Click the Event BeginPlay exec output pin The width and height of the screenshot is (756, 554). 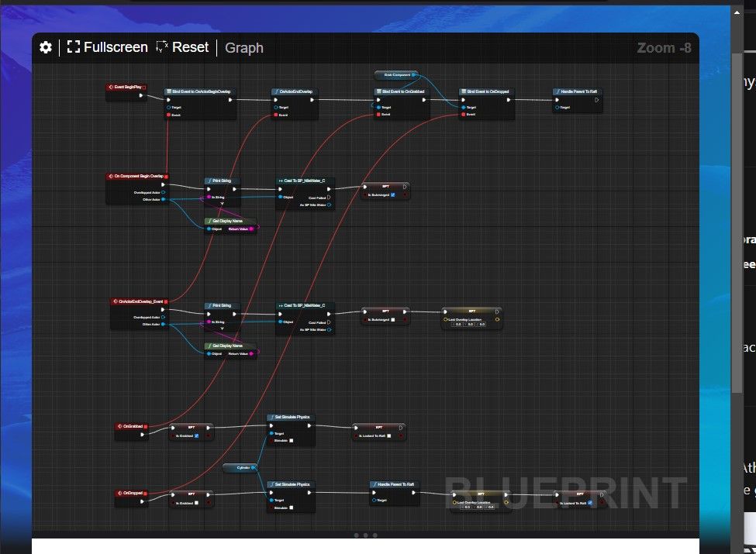coord(141,95)
